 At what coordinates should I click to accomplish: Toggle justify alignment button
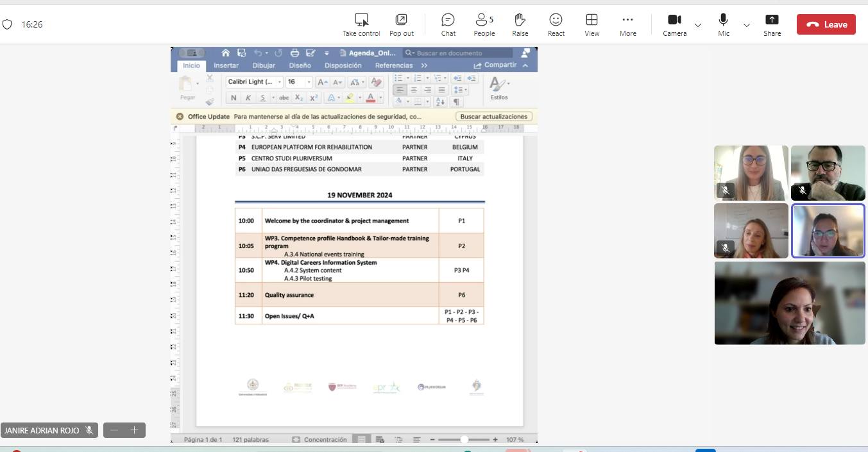(x=441, y=90)
